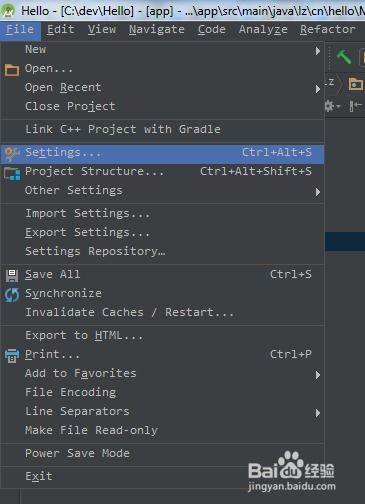Click the Project Structure icon
The image size is (365, 504).
point(12,173)
